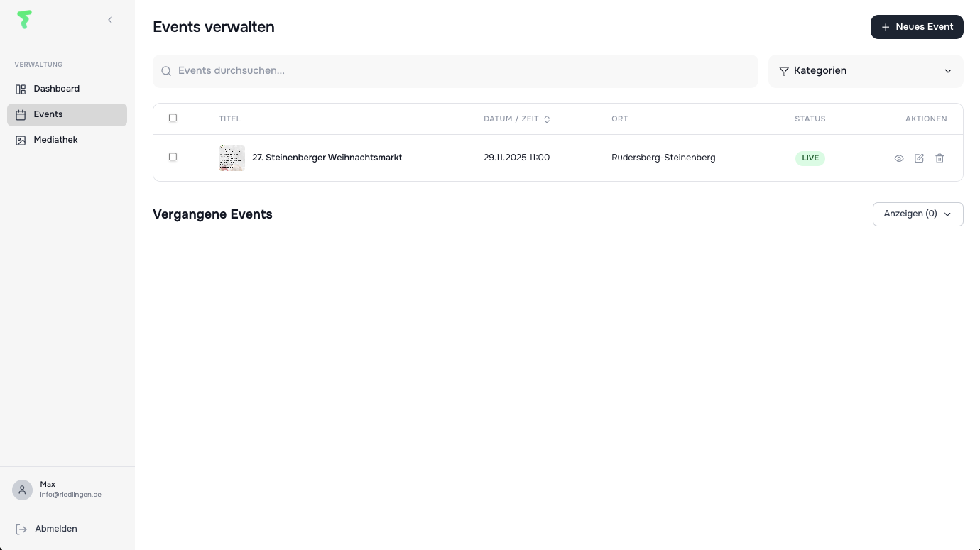This screenshot has width=980, height=550.
Task: Open Dashboard in the sidebar
Action: click(56, 89)
